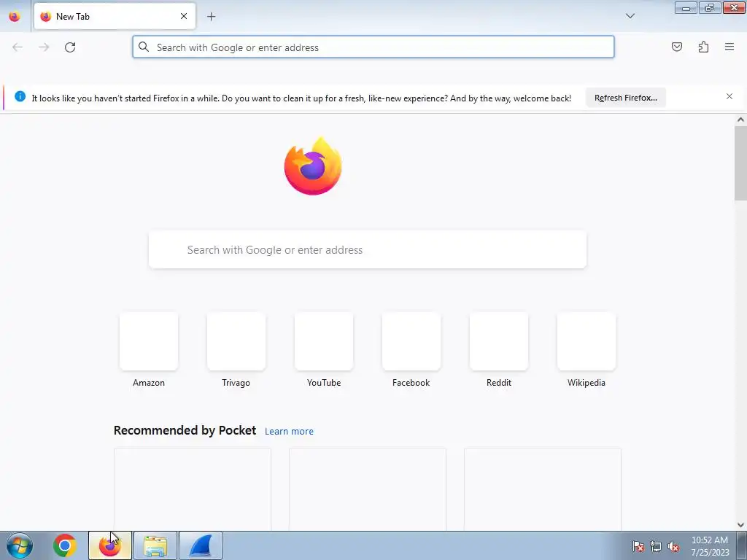
Task: Open the Facebook shortcut tile
Action: [x=411, y=351]
